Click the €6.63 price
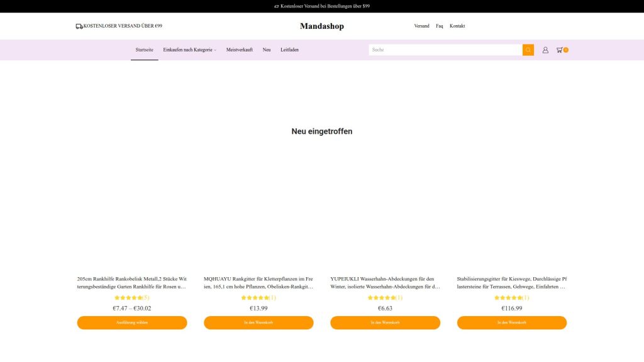 [386, 308]
